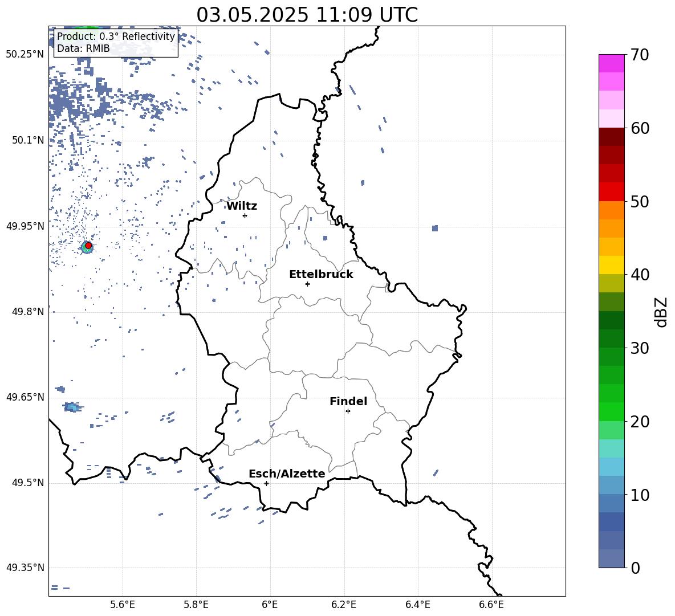Pick the orange colorbar swatch just below 50
The width and height of the screenshot is (675, 616).
[611, 210]
